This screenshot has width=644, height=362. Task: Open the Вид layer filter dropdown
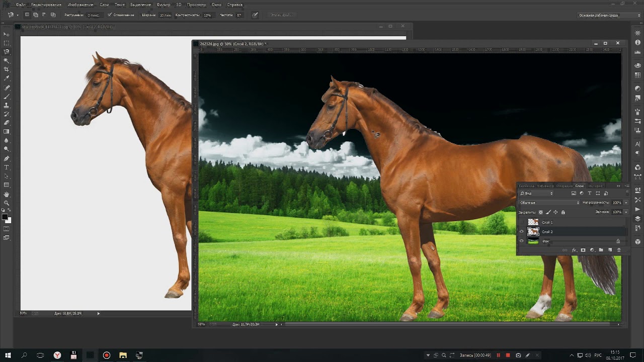point(536,193)
